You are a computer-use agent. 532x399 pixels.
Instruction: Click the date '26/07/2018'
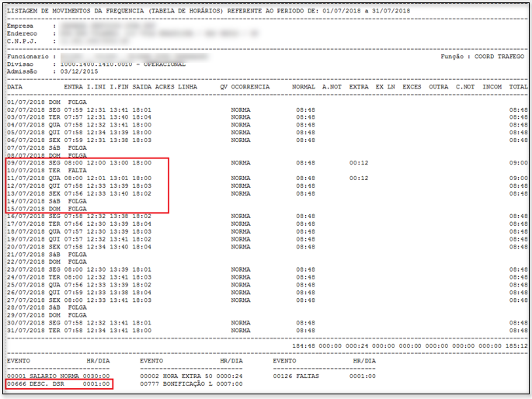point(26,293)
